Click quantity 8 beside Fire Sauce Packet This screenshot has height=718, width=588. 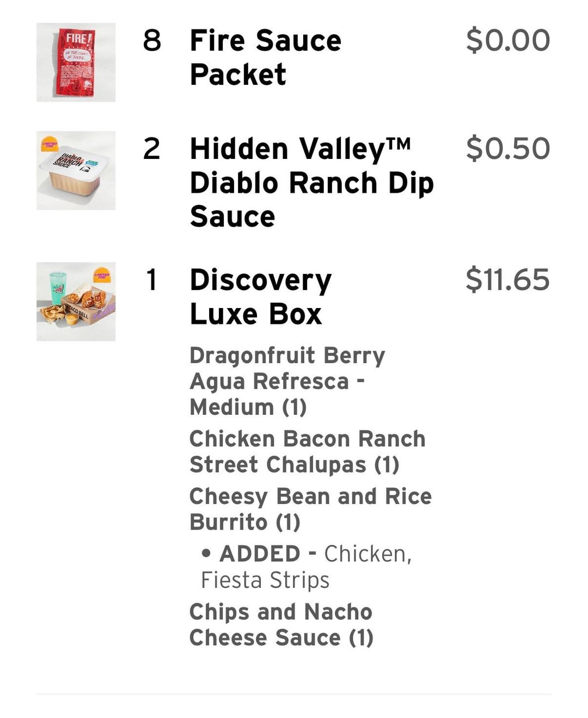(x=152, y=40)
